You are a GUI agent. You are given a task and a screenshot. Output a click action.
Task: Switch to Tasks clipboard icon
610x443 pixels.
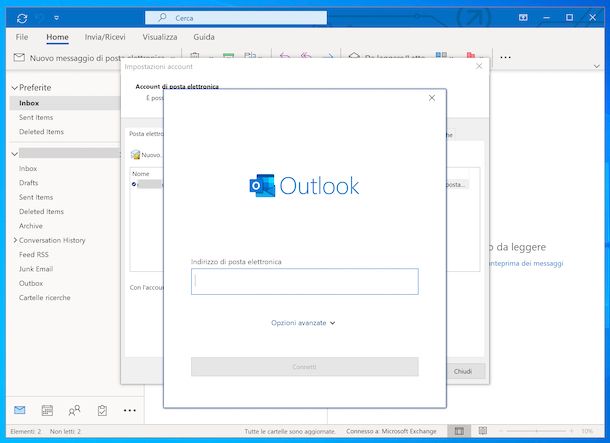coord(102,410)
